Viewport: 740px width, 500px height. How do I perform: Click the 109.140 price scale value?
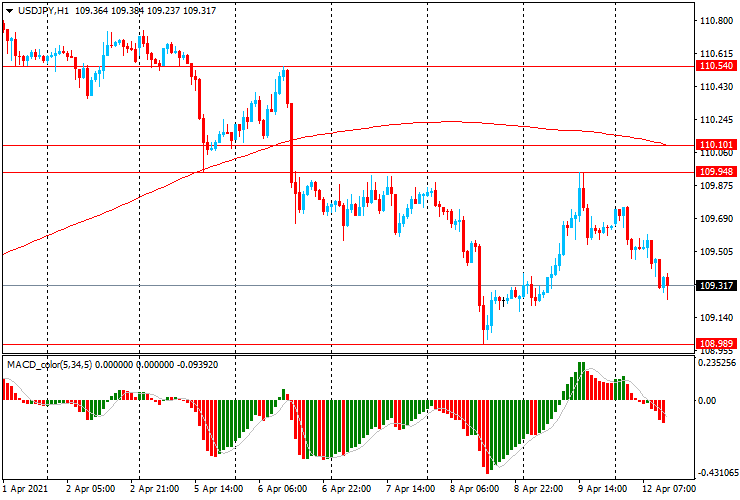tap(716, 318)
